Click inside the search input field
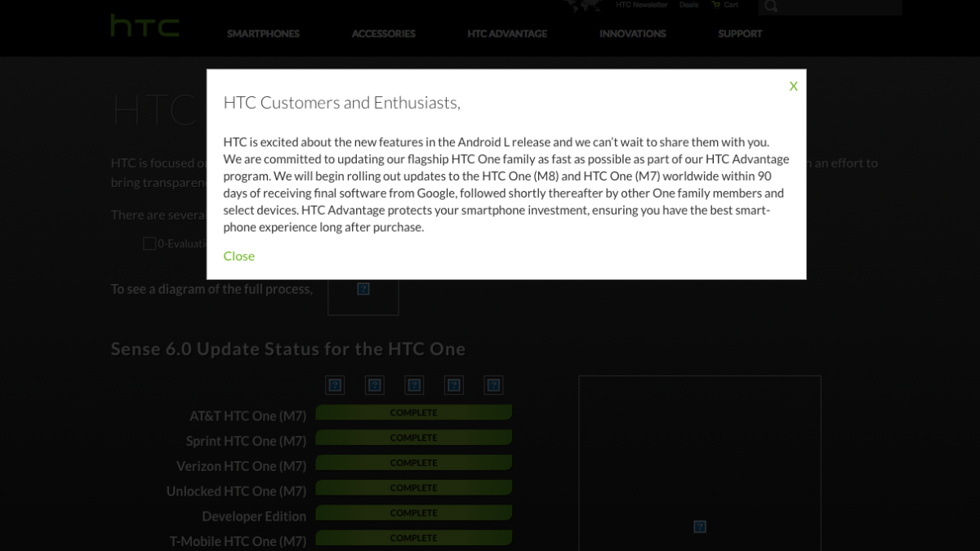 (841, 7)
